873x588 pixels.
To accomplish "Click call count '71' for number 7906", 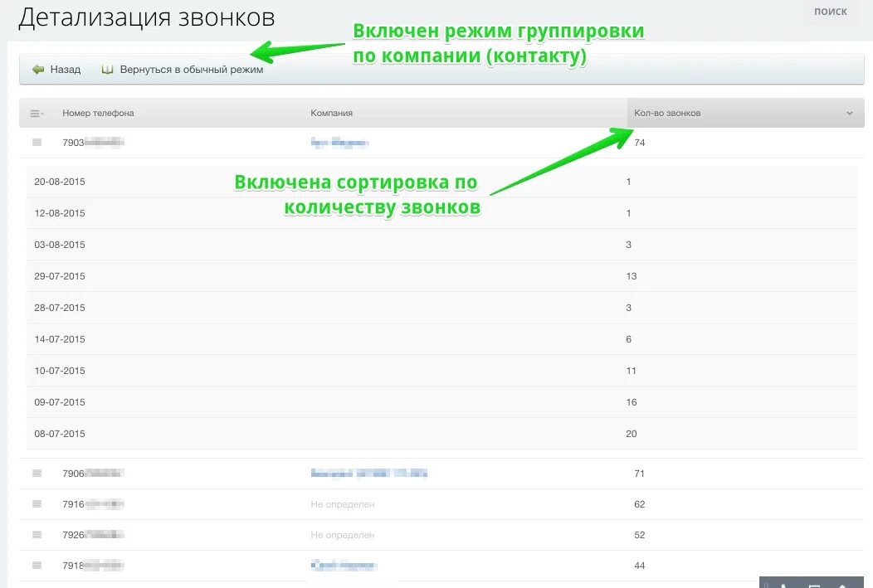I will click(x=639, y=474).
